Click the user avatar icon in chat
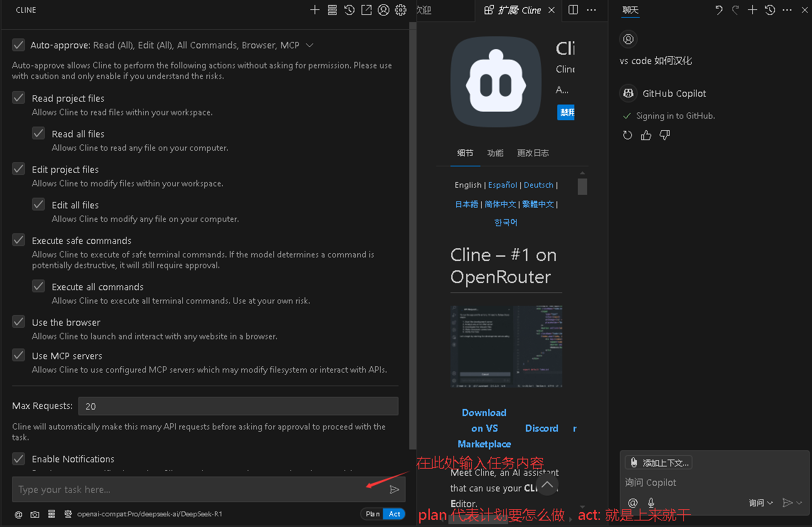Image resolution: width=812 pixels, height=527 pixels. pos(628,39)
